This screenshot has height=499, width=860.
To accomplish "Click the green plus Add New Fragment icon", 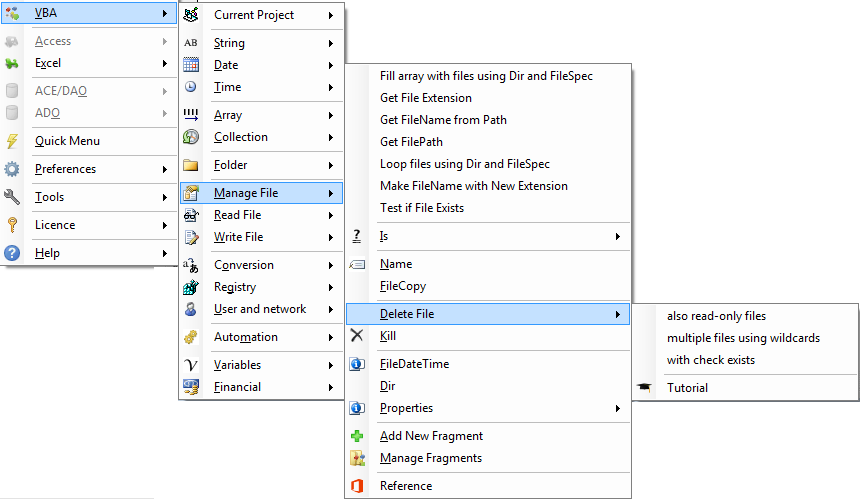I will coord(357,436).
